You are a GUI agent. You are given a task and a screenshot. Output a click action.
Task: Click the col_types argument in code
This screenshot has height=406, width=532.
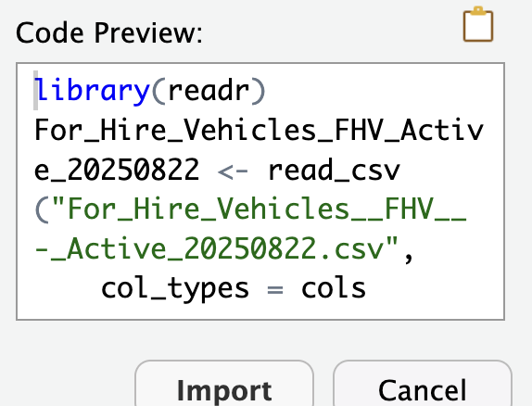coord(175,289)
